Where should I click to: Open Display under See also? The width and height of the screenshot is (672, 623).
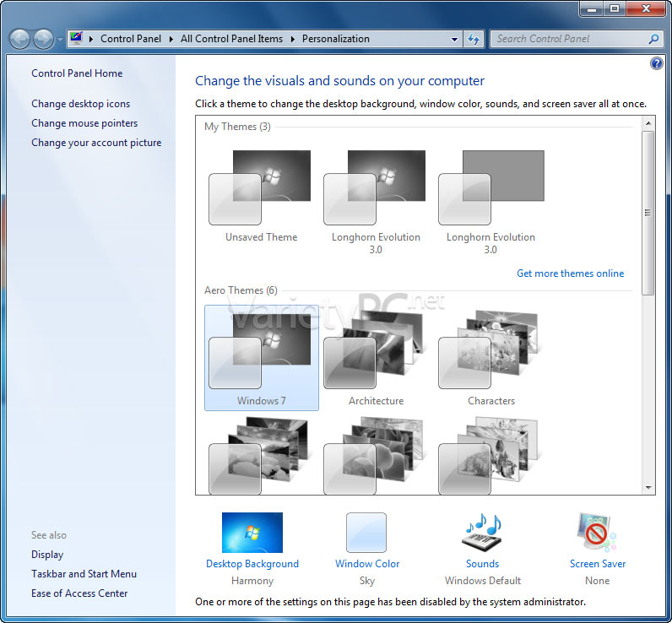[x=47, y=555]
